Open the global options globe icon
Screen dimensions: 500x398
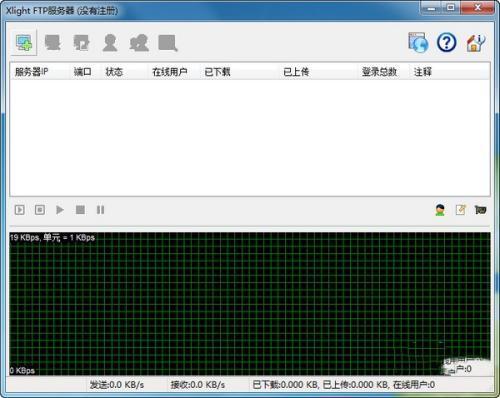(x=418, y=43)
